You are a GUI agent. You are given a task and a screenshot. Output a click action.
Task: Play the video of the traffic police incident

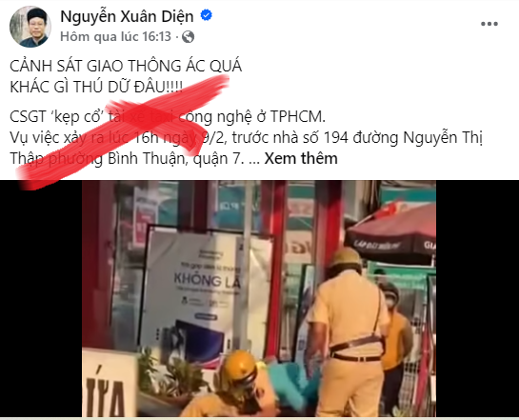point(259,298)
